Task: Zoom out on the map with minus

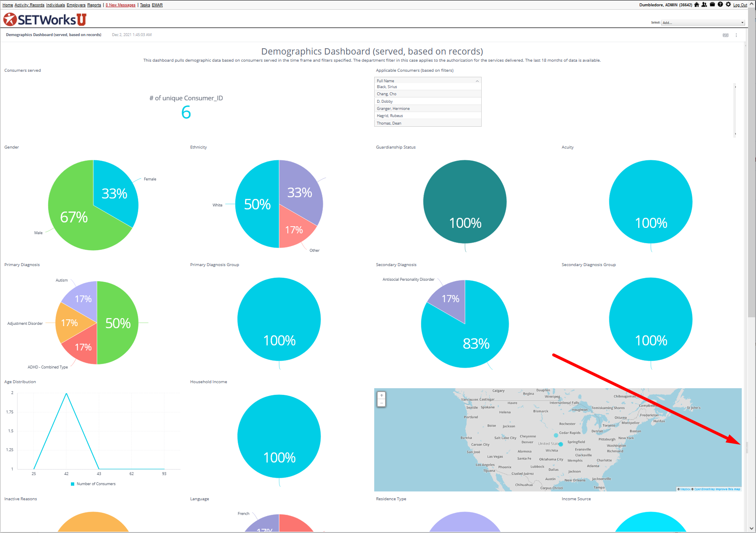Action: (x=381, y=403)
